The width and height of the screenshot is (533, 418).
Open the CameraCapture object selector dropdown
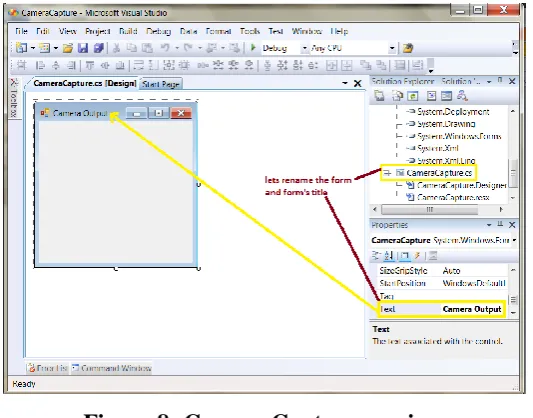coord(514,240)
